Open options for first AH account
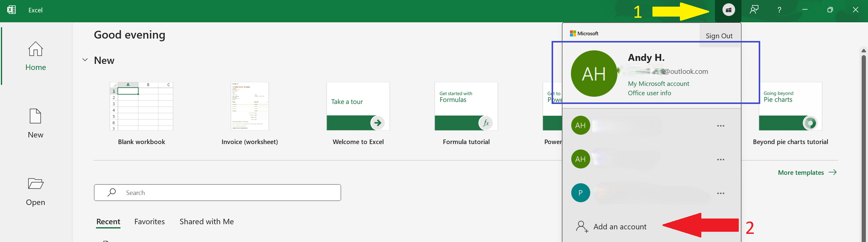868x242 pixels. click(720, 126)
